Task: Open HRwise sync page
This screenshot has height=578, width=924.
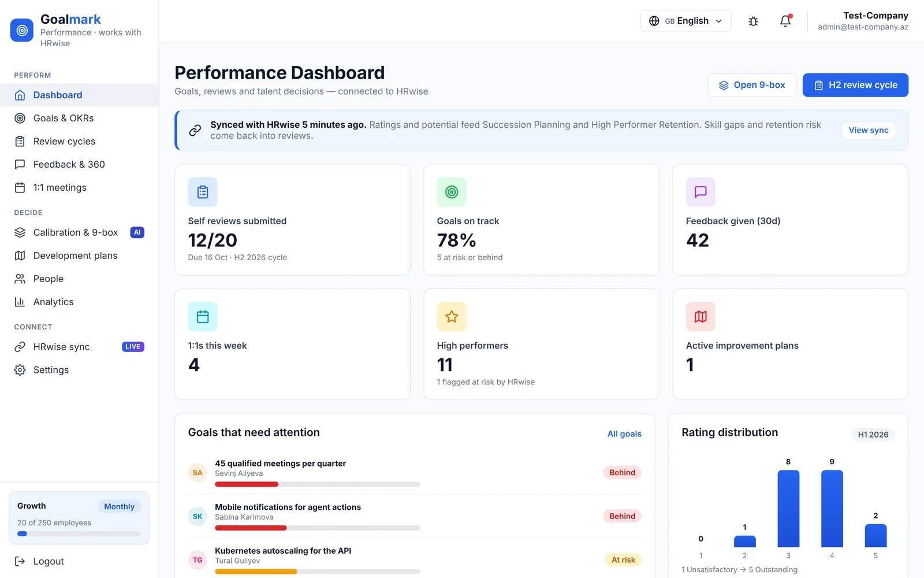Action: coord(79,347)
